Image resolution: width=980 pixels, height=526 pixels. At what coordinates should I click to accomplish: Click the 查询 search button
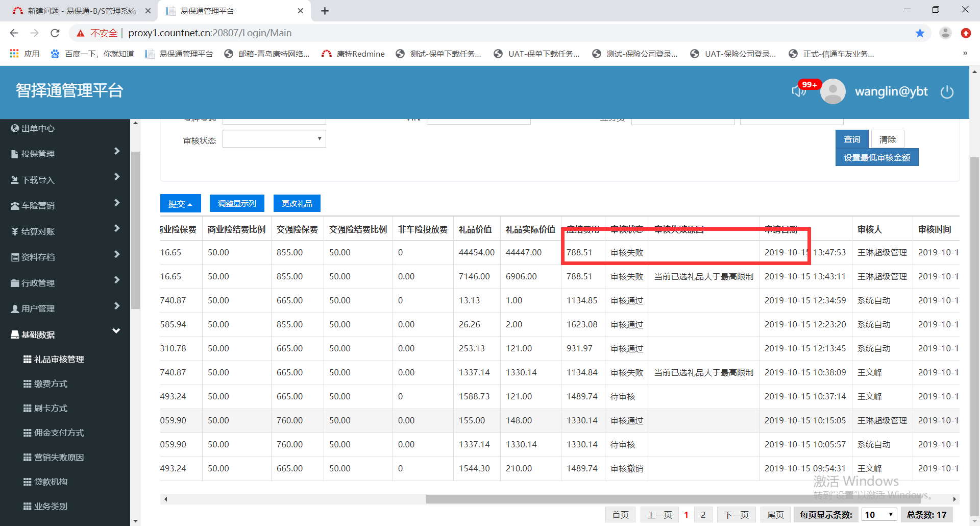pyautogui.click(x=851, y=139)
